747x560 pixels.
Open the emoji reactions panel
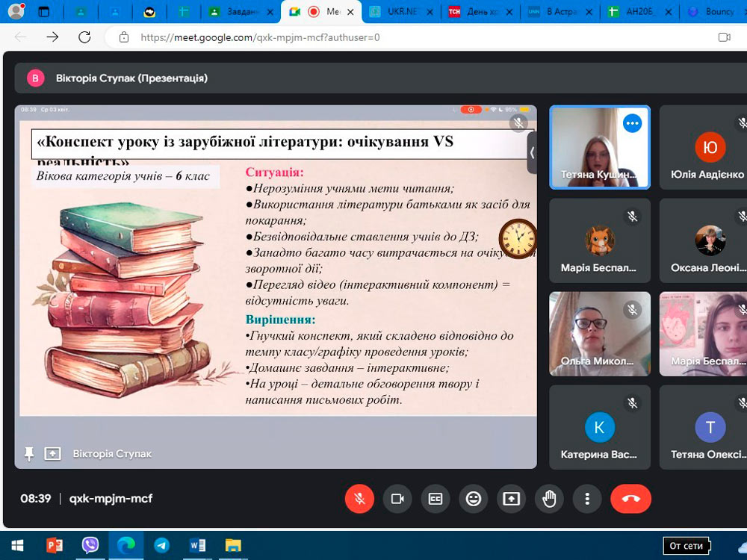474,499
